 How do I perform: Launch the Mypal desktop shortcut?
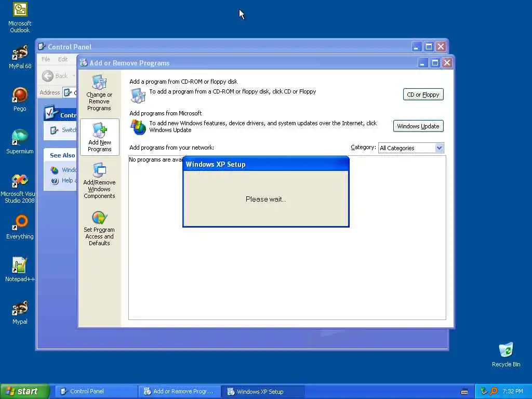(20, 312)
